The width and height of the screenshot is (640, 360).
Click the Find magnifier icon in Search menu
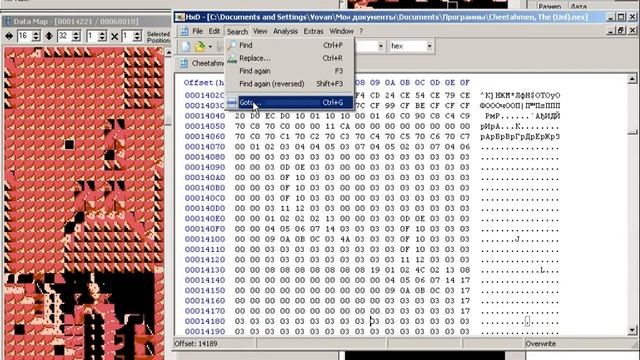click(x=232, y=45)
